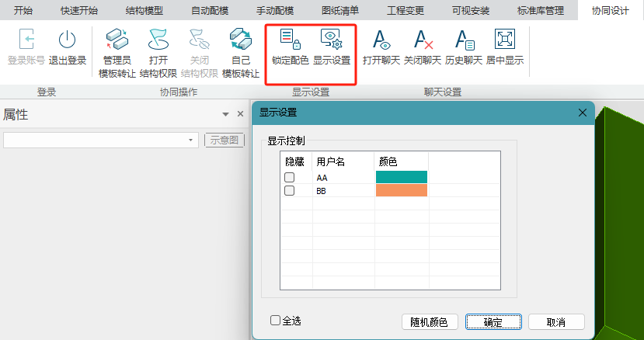
Task: Click the 取消 button
Action: 556,322
